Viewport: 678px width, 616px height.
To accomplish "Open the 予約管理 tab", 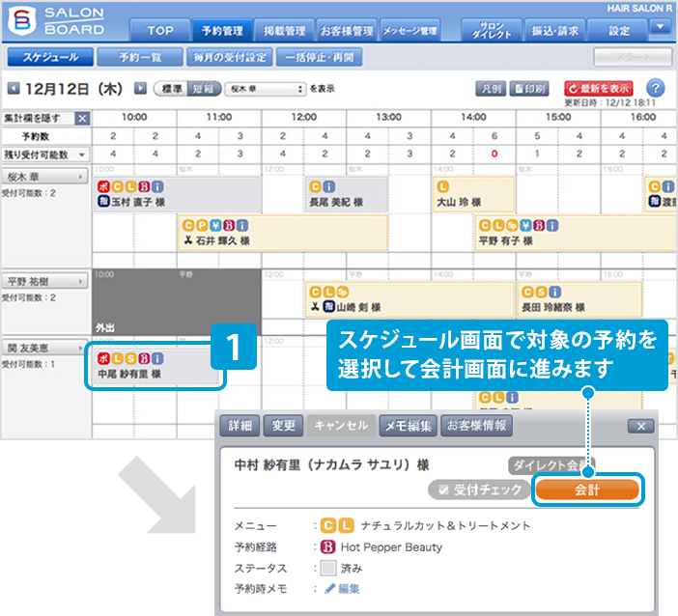I will click(x=222, y=30).
